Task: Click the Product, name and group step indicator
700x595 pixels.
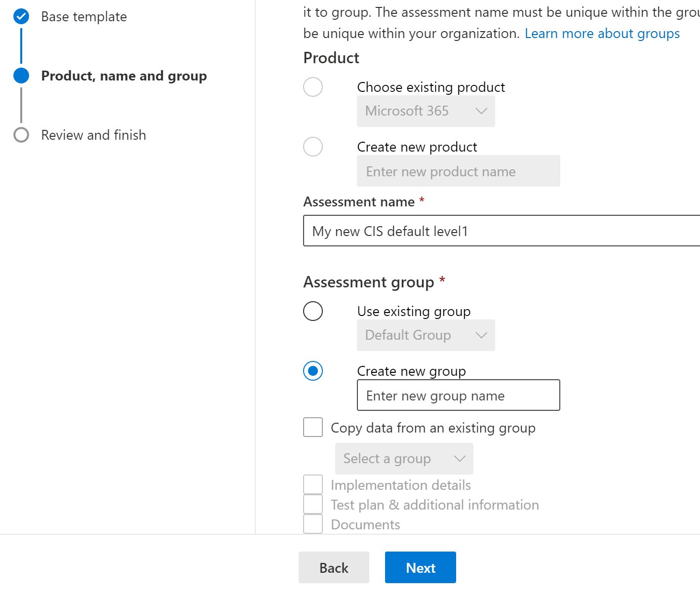Action: [x=21, y=76]
